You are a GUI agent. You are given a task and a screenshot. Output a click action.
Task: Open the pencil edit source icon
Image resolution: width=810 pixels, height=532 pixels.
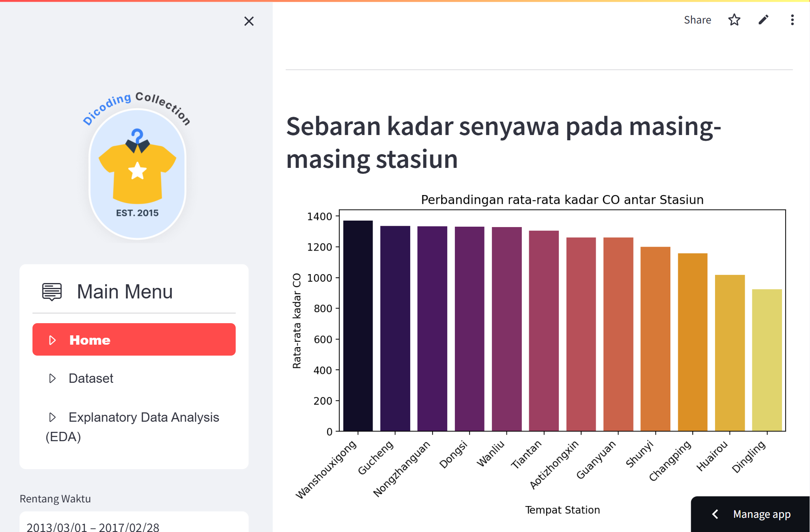763,20
